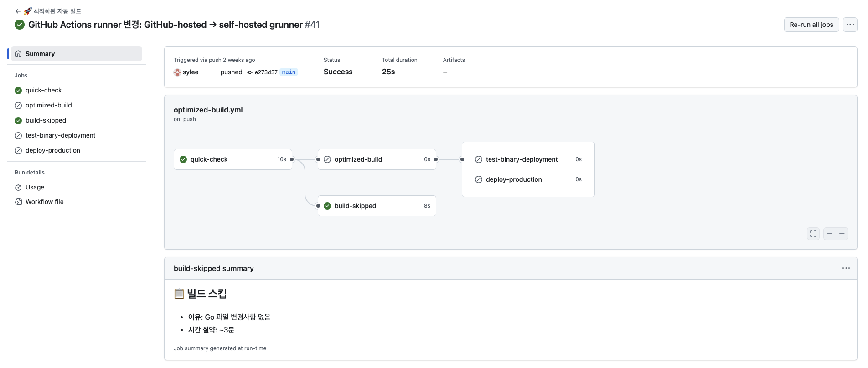Open commit e273d37 link
Image resolution: width=868 pixels, height=368 pixels.
(266, 72)
